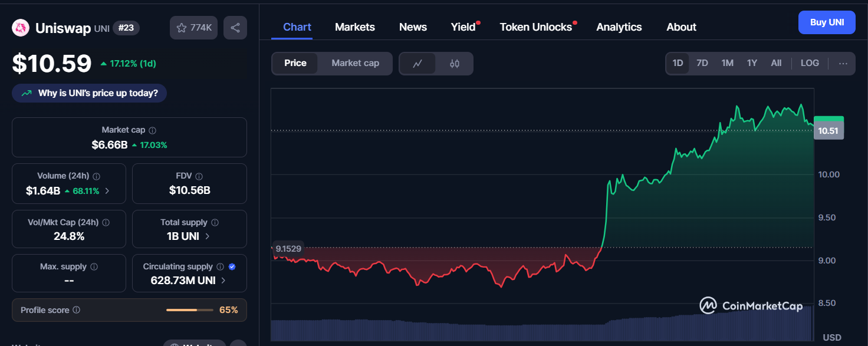
Task: Open the Analytics tab
Action: [619, 27]
